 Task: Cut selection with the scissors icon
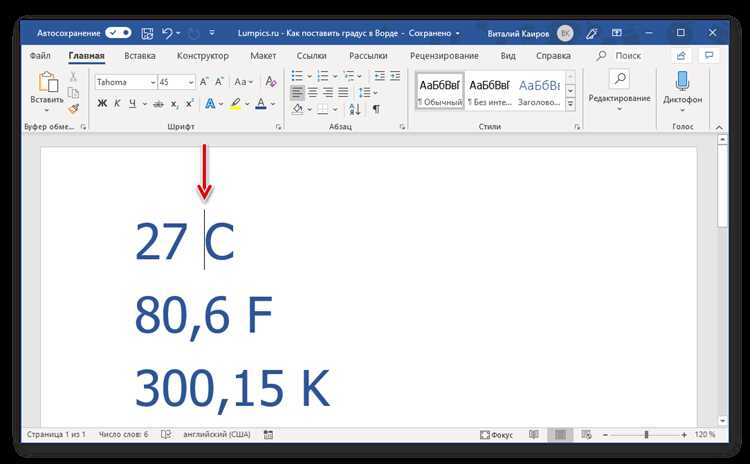[x=73, y=77]
